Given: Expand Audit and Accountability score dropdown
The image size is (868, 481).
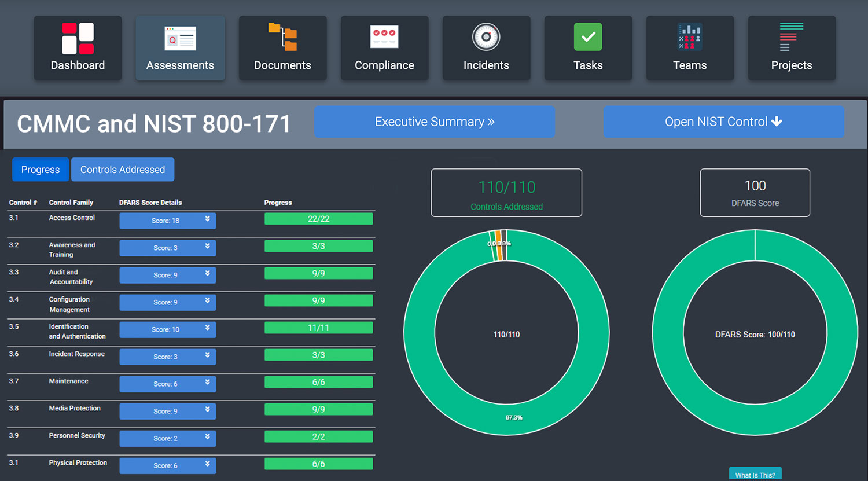Looking at the screenshot, I should (168, 275).
